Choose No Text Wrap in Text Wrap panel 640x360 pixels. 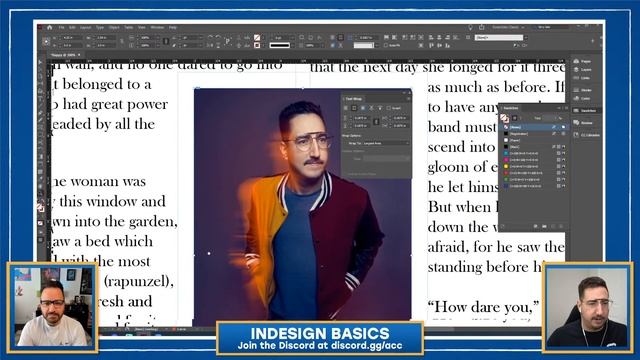coord(346,108)
